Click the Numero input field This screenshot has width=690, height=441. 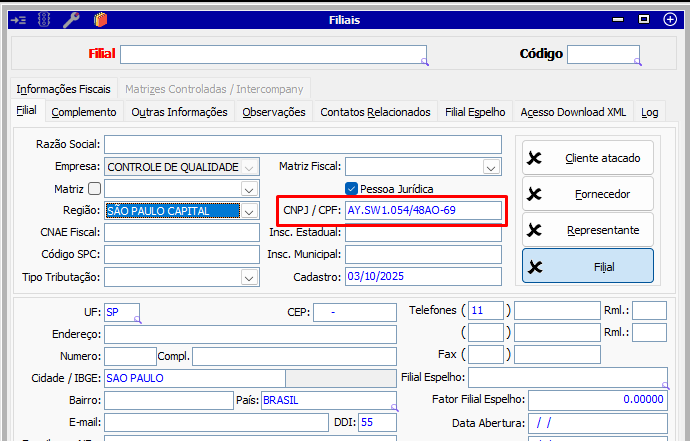click(130, 356)
